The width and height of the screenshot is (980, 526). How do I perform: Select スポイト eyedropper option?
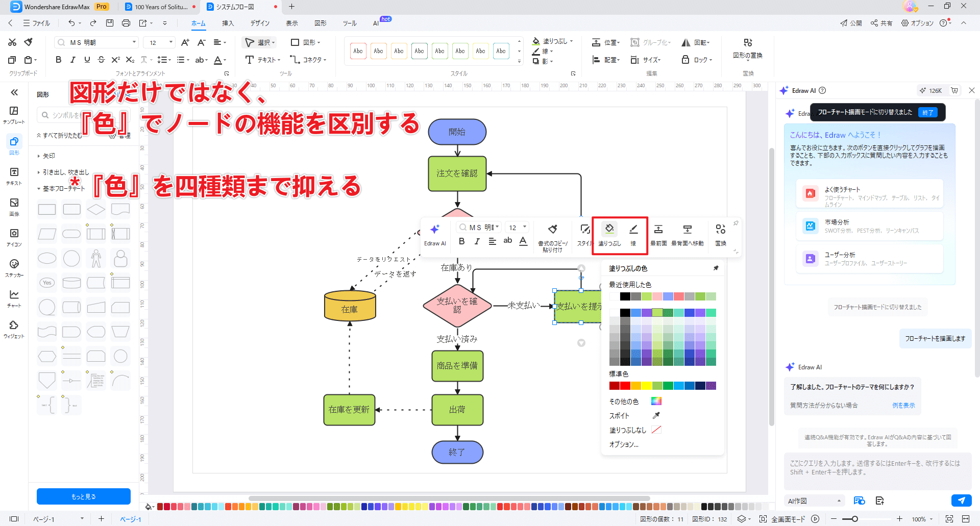click(635, 416)
